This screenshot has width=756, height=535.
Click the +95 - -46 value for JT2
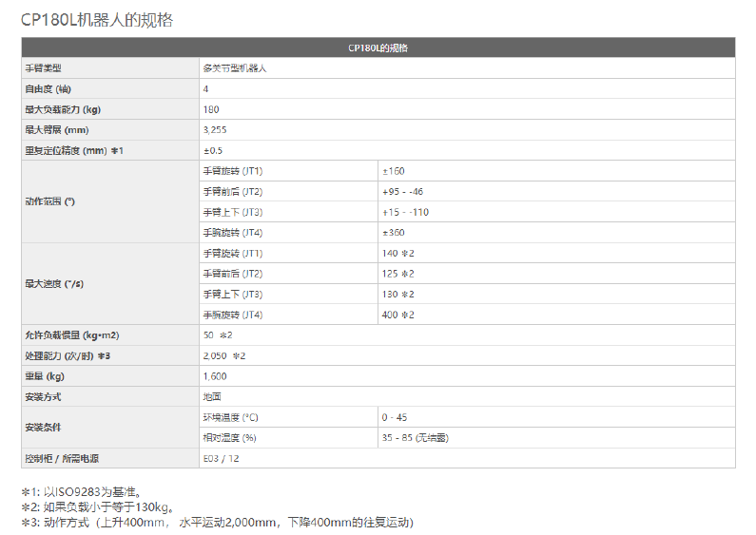(x=402, y=192)
